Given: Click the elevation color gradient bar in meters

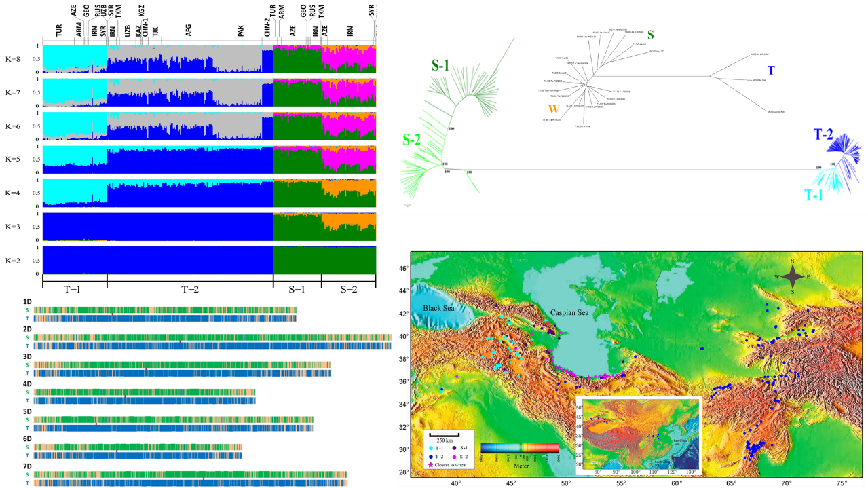Looking at the screenshot, I should coord(519,449).
